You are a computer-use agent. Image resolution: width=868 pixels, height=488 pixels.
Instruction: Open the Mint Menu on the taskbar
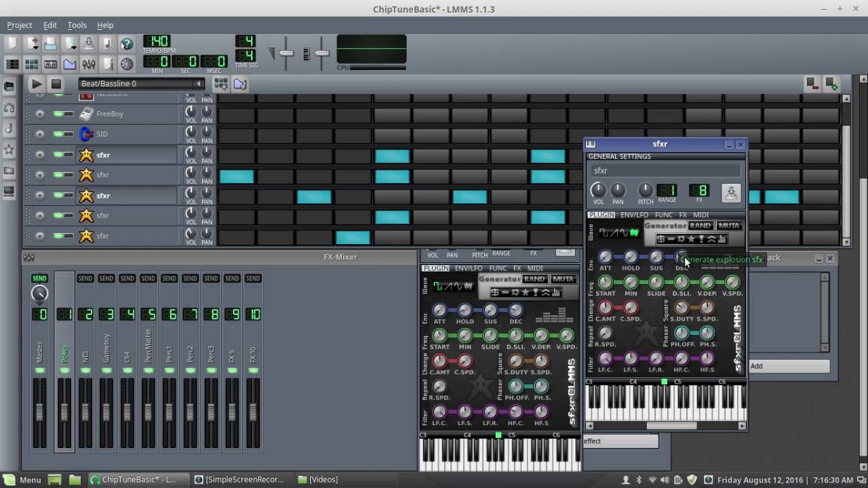22,479
